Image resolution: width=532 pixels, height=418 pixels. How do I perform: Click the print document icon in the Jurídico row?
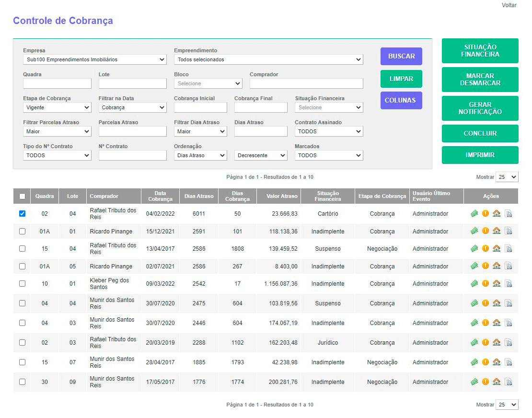509,343
